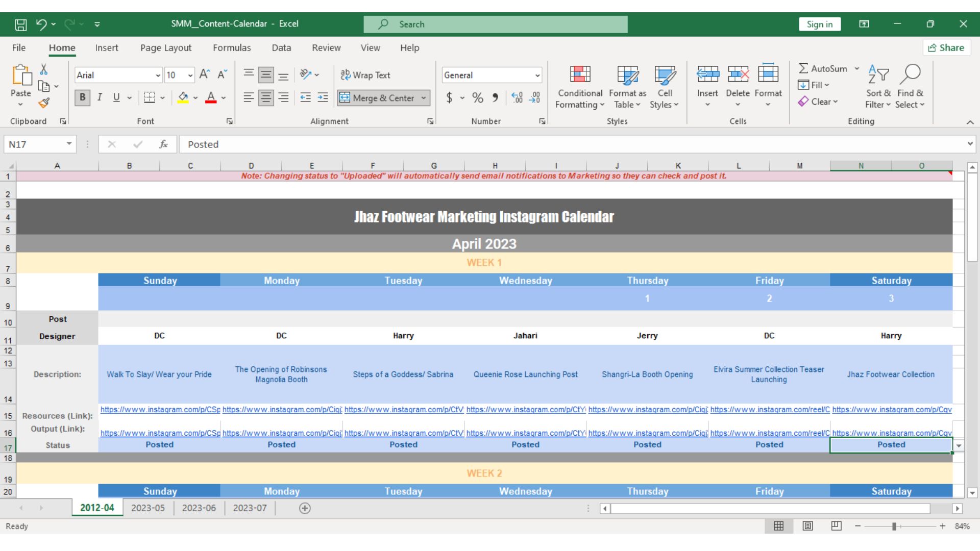Viewport: 980px width, 551px height.
Task: Click Delete cells icon
Action: (738, 74)
